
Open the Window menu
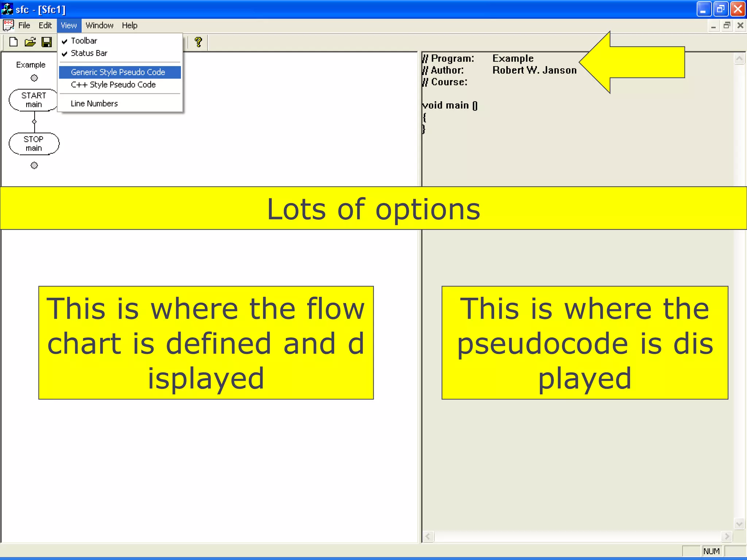pos(99,25)
